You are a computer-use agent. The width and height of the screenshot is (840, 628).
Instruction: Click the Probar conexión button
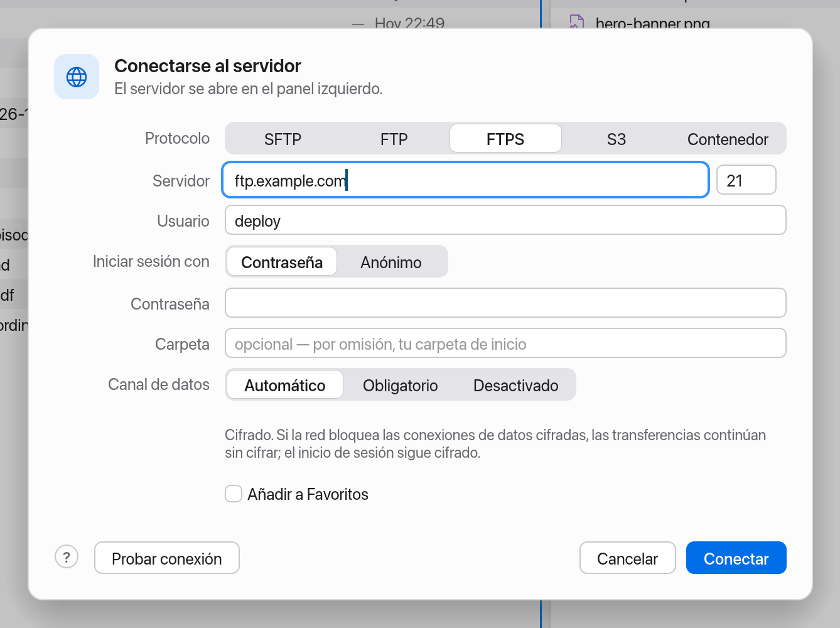coord(167,558)
